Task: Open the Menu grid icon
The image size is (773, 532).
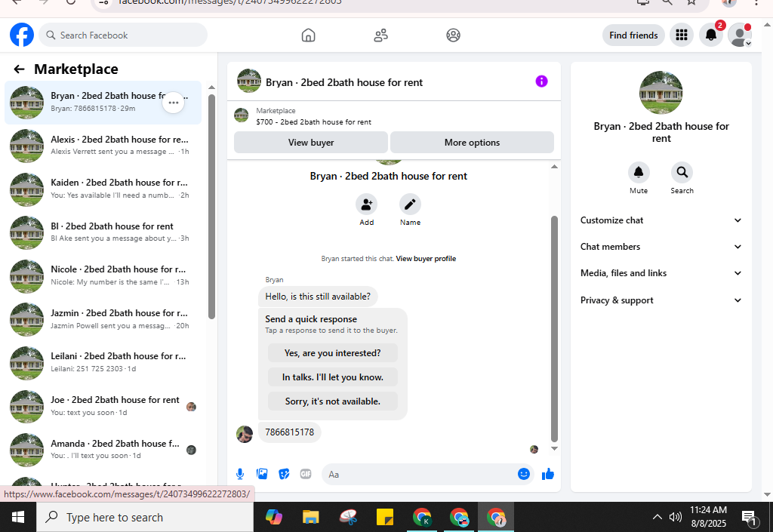Action: point(682,35)
